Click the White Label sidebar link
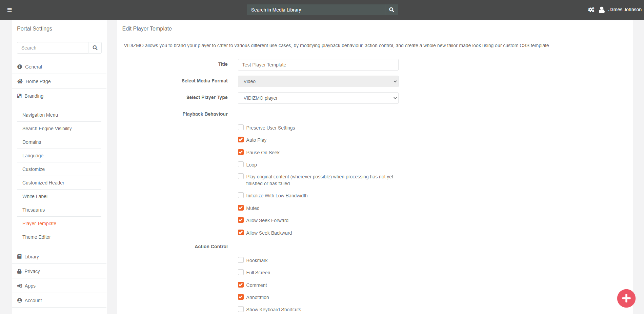Image resolution: width=644 pixels, height=314 pixels. [x=35, y=196]
